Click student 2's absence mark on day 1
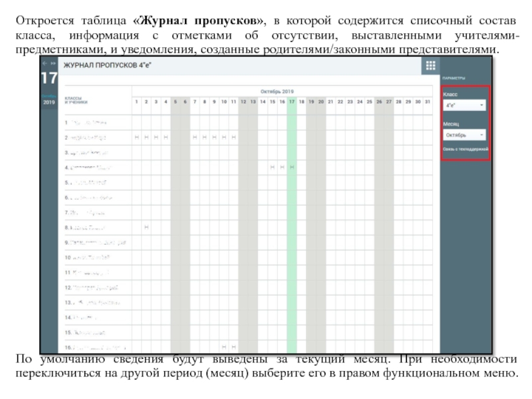532x399 pixels. click(x=136, y=137)
